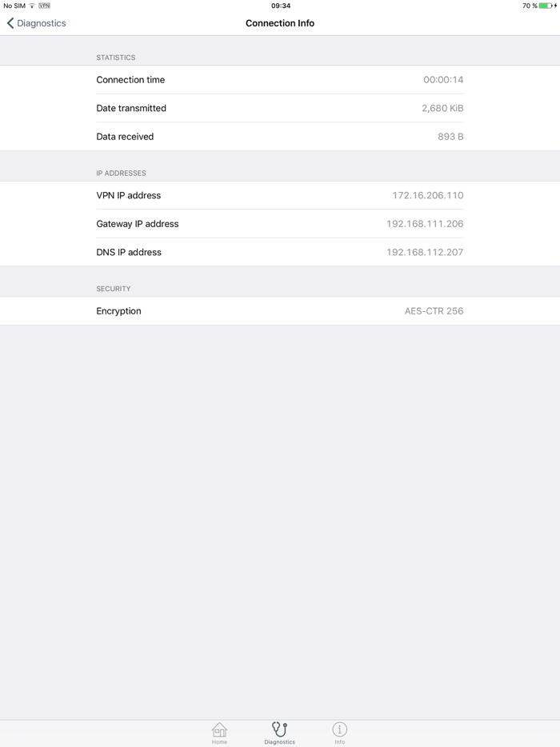This screenshot has width=560, height=747.
Task: Click the Gateway IP address value
Action: coord(424,224)
